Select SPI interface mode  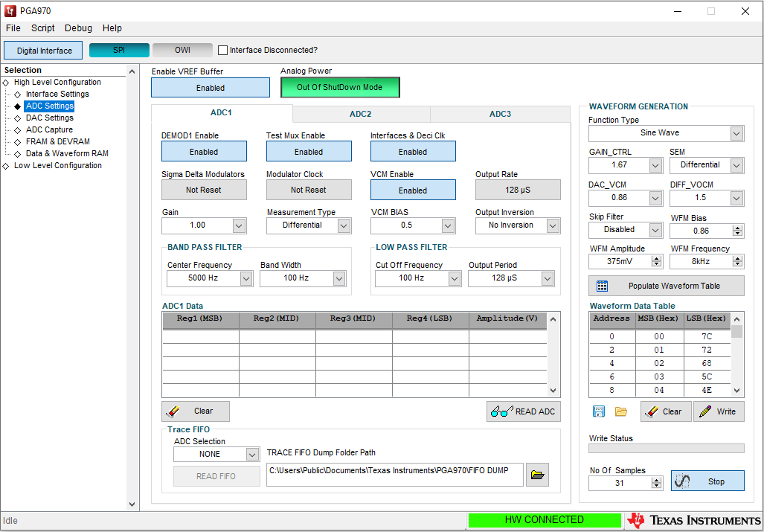(119, 50)
